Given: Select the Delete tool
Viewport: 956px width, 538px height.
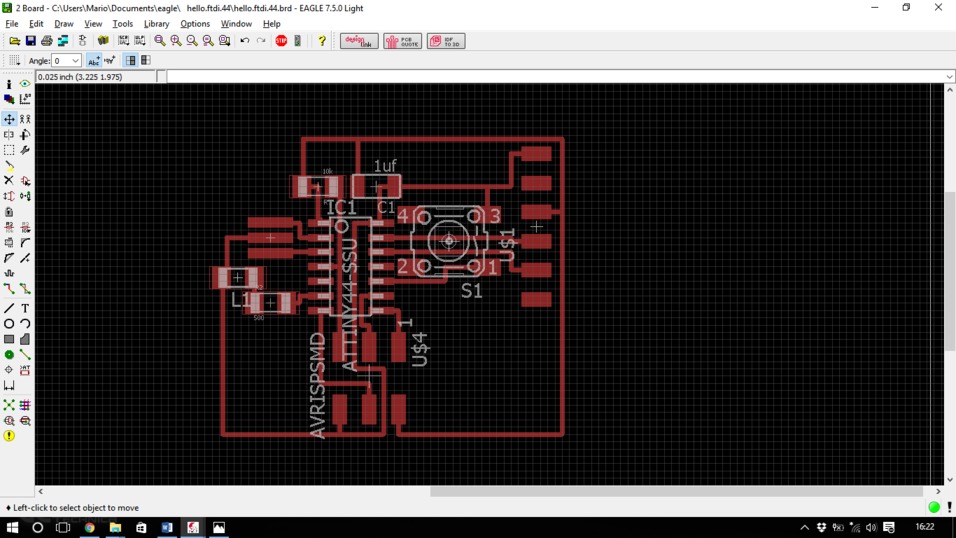Looking at the screenshot, I should pyautogui.click(x=9, y=181).
